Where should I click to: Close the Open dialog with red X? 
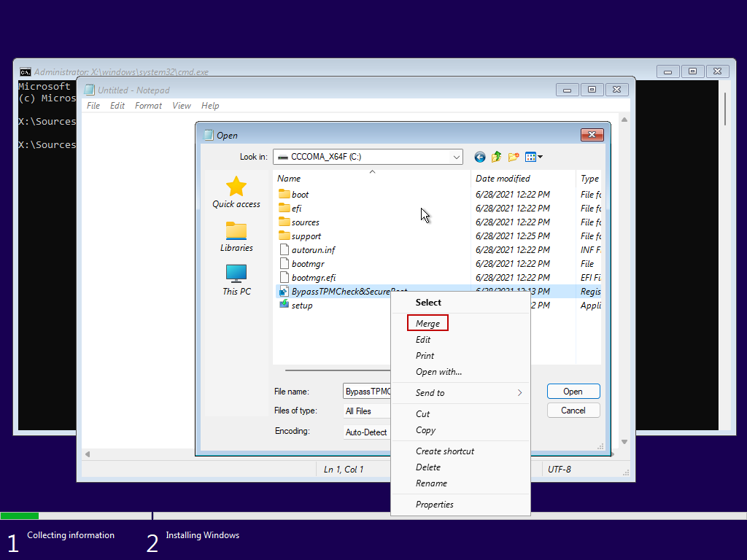(x=592, y=135)
